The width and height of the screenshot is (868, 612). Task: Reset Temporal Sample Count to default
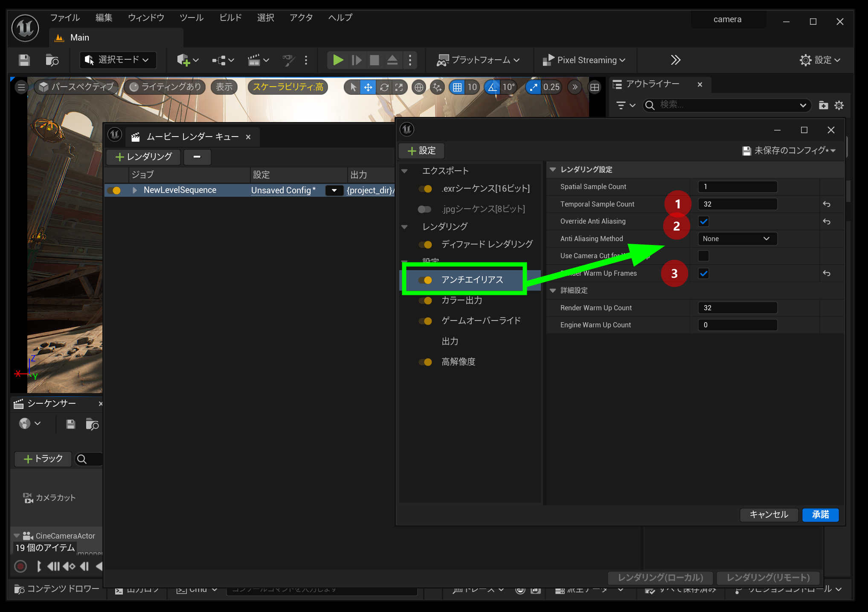[x=826, y=204]
